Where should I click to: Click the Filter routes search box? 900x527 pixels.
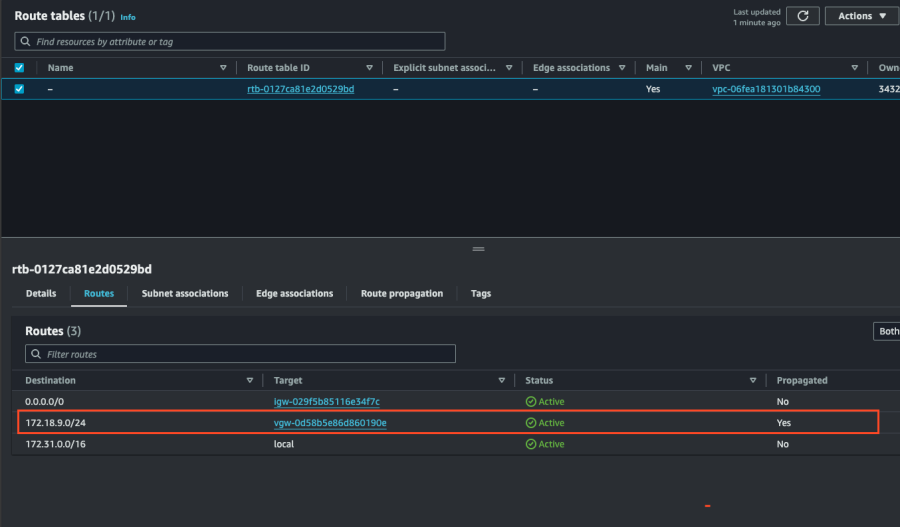tap(240, 354)
